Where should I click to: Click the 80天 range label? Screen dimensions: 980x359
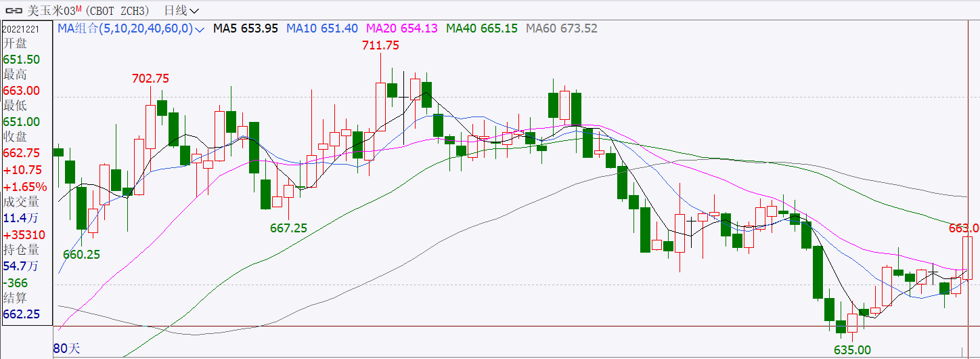67,349
